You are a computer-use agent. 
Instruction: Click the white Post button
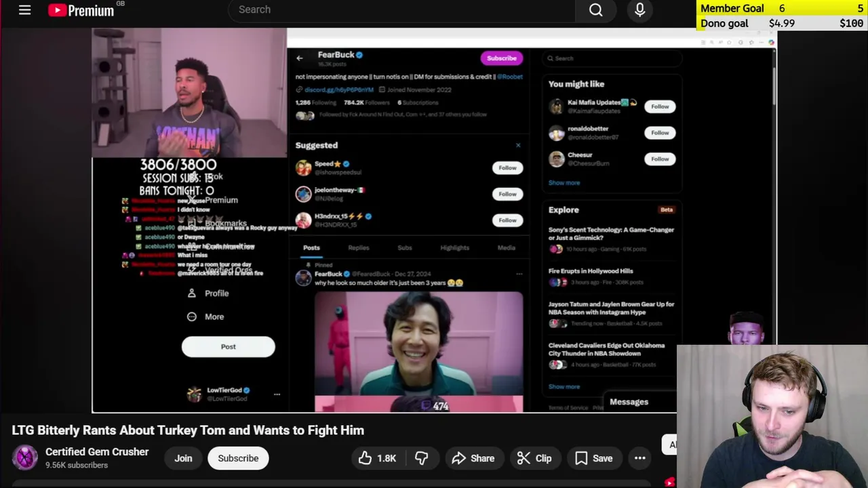[228, 346]
